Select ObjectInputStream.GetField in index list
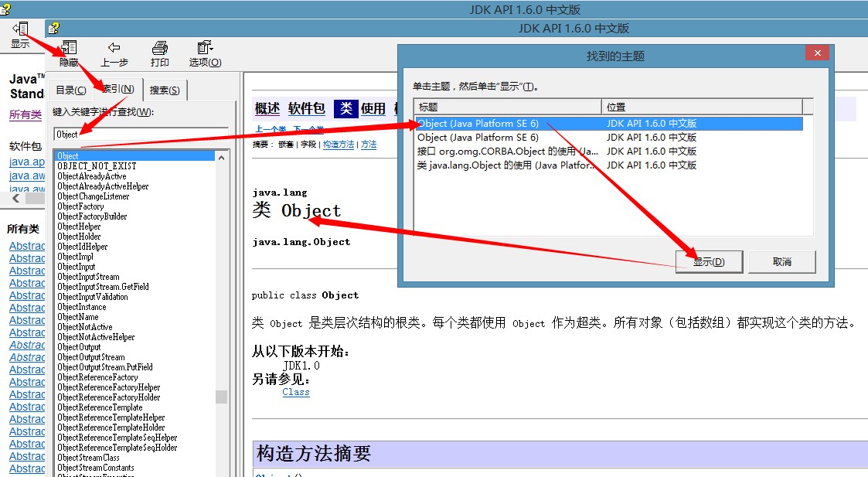Viewport: 868px width, 477px height. click(103, 286)
